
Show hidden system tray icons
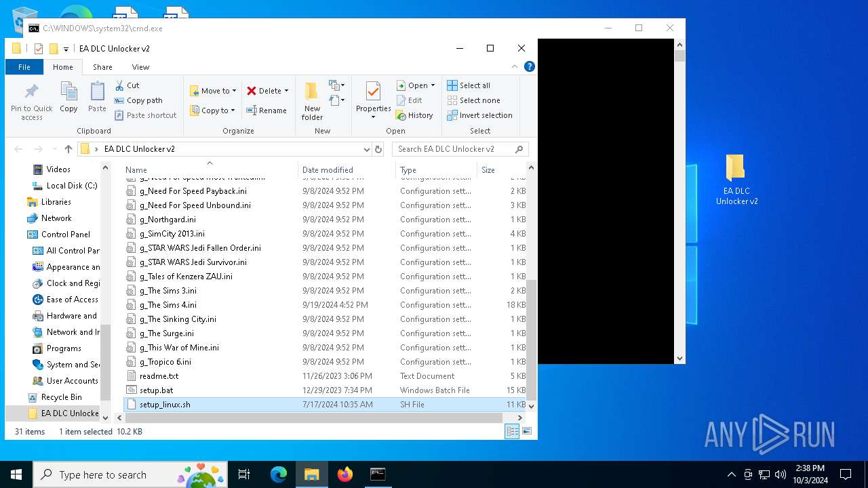pos(731,474)
